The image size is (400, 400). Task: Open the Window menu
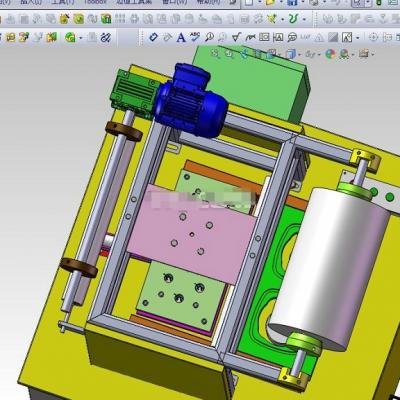(174, 2)
